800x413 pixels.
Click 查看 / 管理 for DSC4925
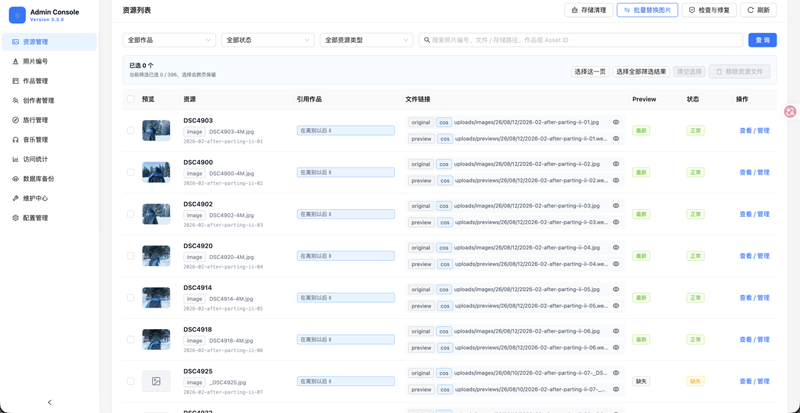pos(754,381)
